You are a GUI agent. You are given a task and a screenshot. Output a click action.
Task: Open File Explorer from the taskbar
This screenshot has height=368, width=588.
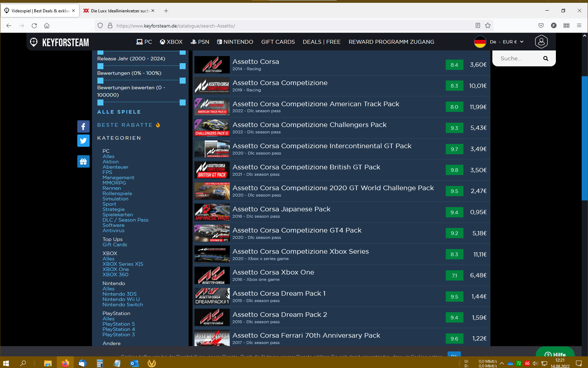[x=48, y=363]
